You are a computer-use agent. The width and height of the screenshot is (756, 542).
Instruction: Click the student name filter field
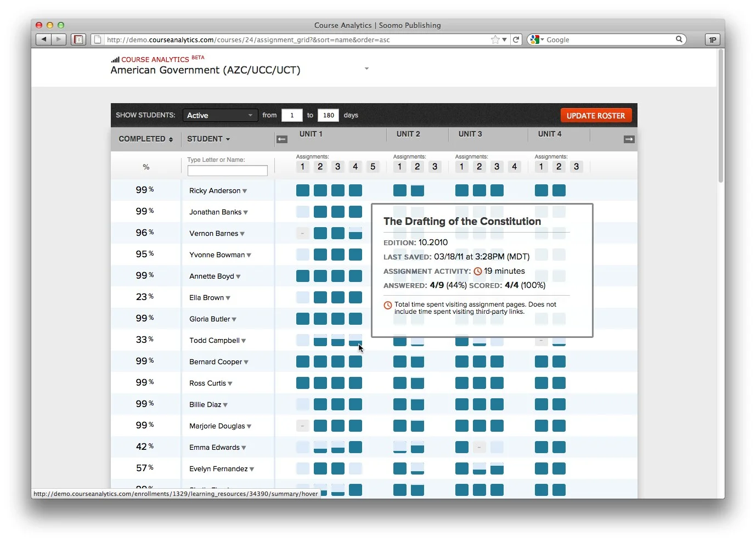[x=228, y=171]
